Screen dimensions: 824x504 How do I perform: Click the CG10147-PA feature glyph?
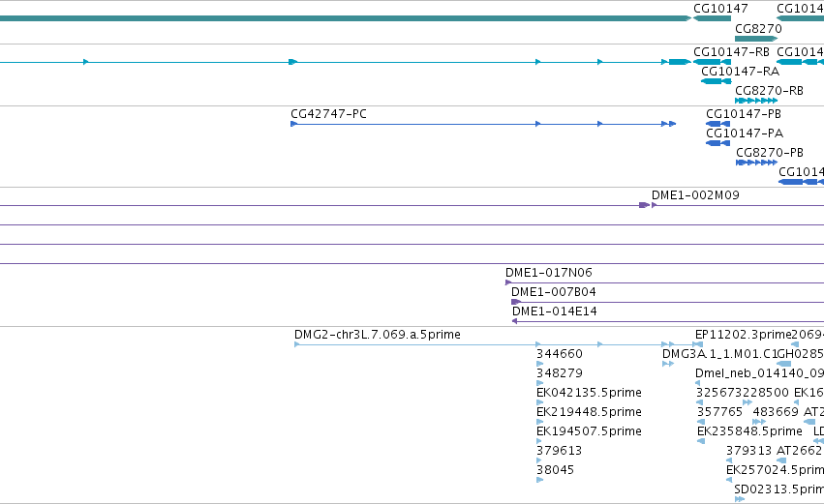coord(717,143)
